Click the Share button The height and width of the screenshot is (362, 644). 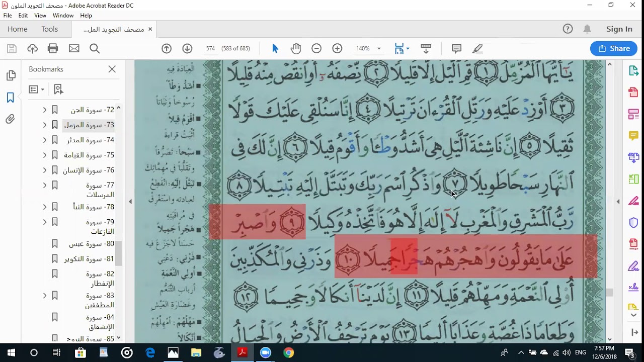614,48
